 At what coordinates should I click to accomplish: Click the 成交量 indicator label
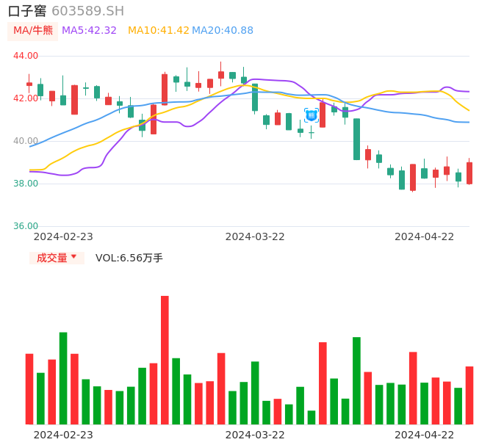52,258
